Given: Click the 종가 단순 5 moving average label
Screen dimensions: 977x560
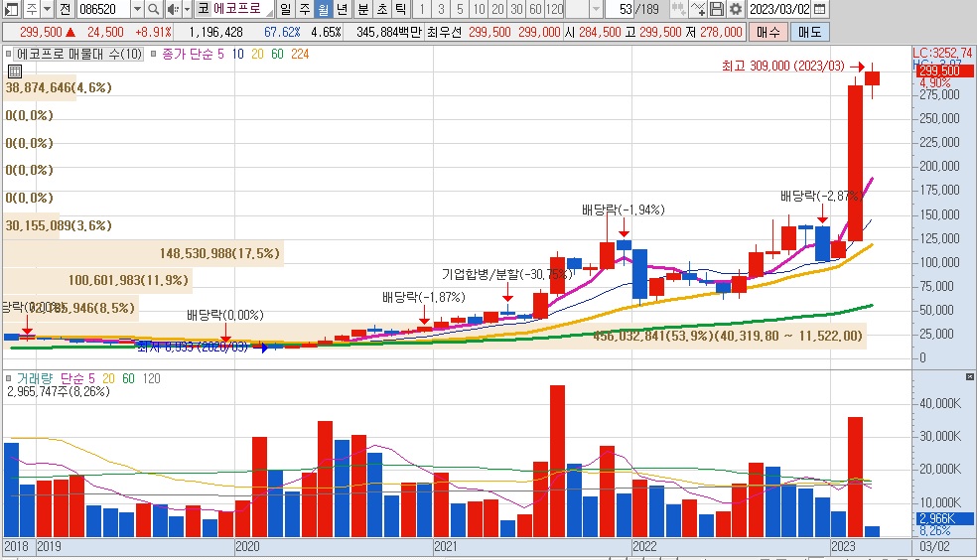Looking at the screenshot, I should tap(193, 55).
